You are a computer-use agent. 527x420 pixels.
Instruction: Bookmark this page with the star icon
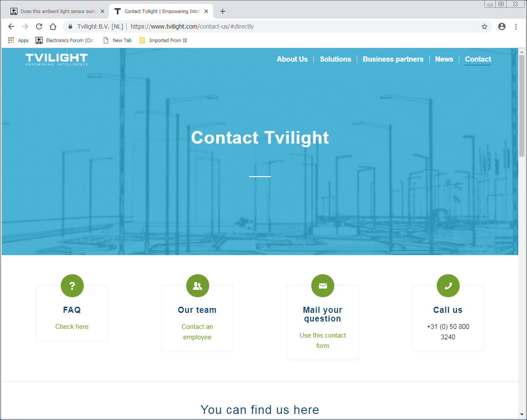[484, 26]
